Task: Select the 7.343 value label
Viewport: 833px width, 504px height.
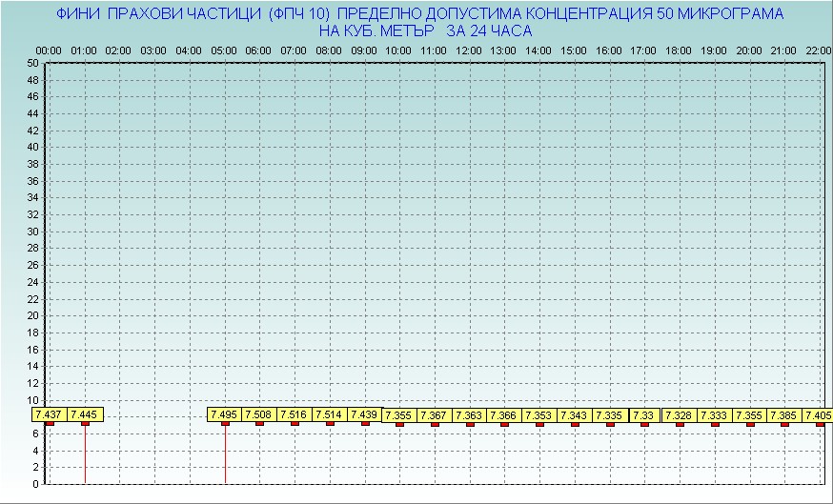Action: 575,415
